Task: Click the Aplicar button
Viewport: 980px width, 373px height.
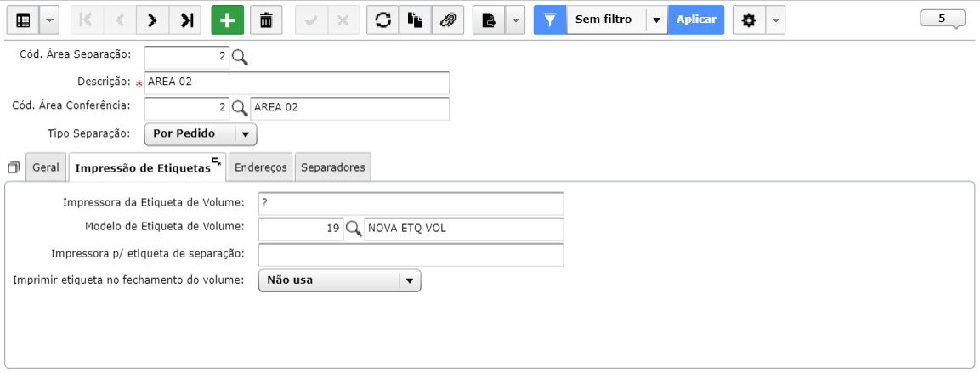Action: coord(696,20)
